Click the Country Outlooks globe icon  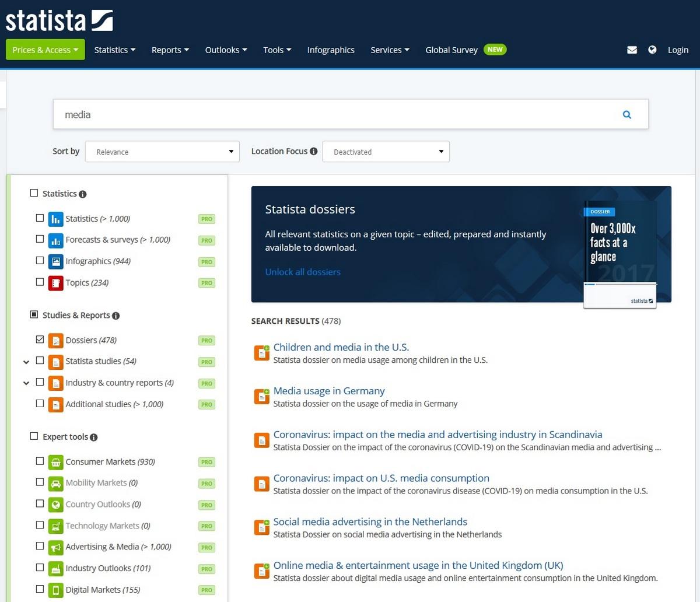(x=55, y=505)
